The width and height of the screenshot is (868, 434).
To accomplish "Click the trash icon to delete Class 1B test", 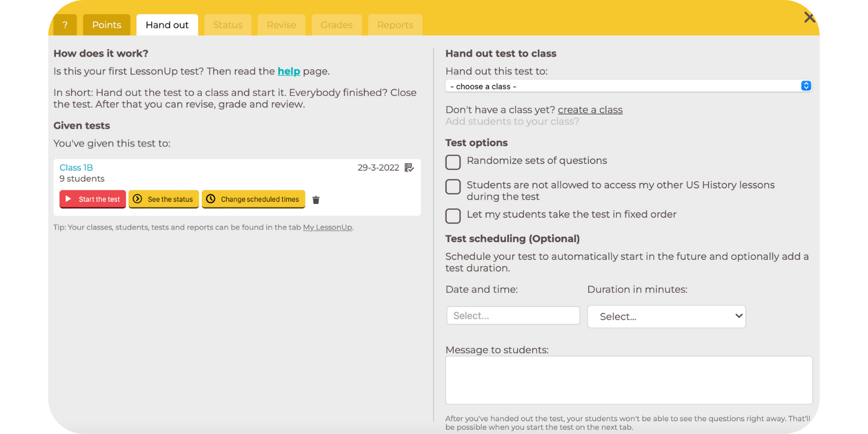I will coord(316,200).
